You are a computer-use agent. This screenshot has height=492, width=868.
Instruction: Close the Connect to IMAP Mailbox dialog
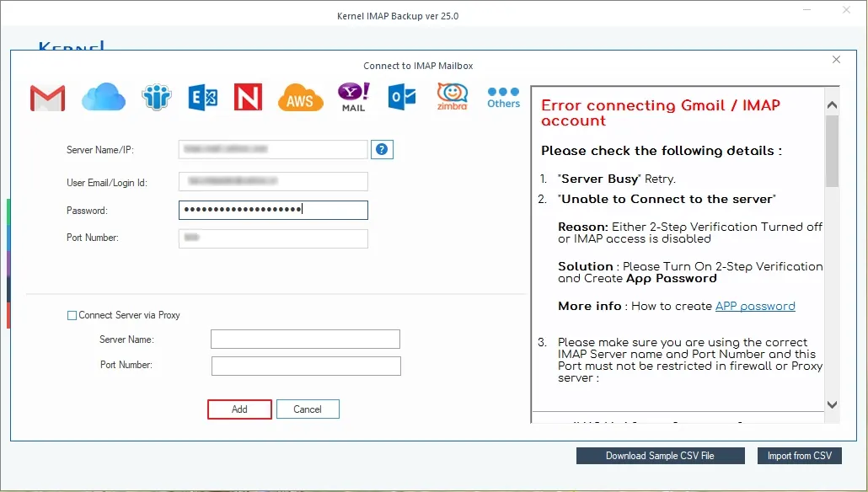pos(836,60)
